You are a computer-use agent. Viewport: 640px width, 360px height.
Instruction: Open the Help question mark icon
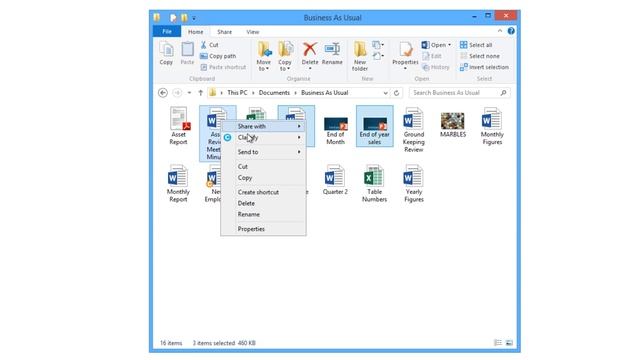(511, 31)
